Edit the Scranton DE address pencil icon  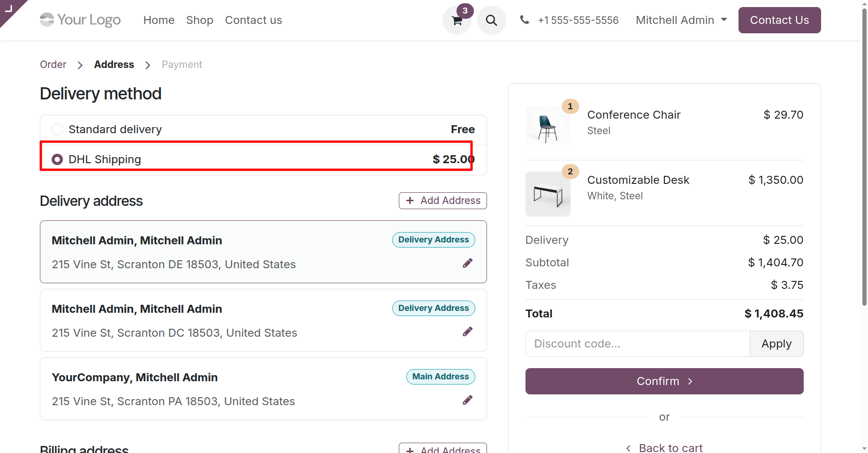pos(467,263)
